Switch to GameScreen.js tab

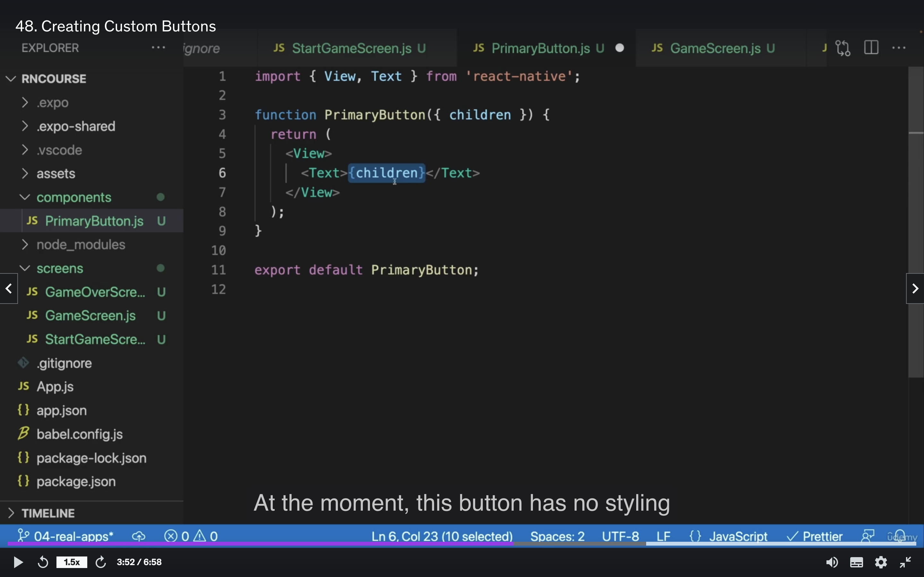pos(715,48)
